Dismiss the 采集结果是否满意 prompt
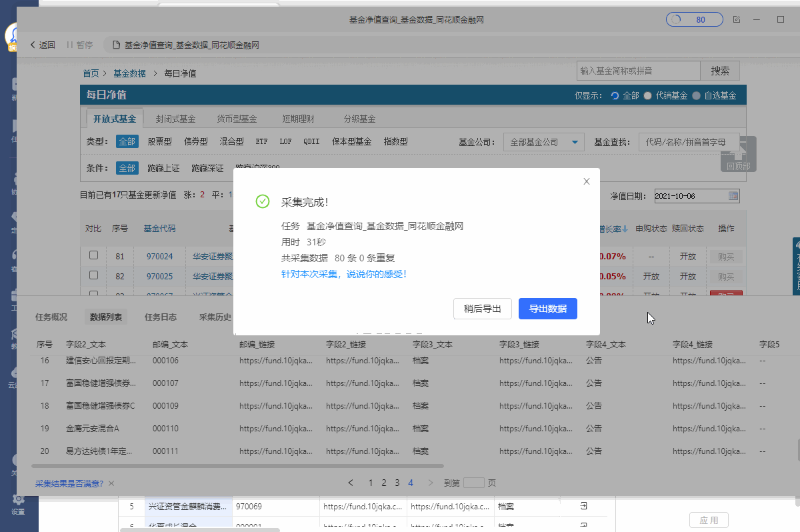 111,483
